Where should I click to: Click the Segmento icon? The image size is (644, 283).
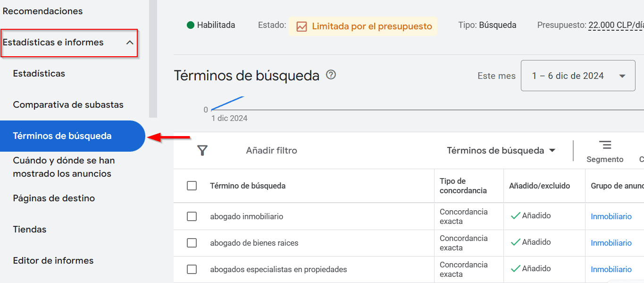[605, 145]
